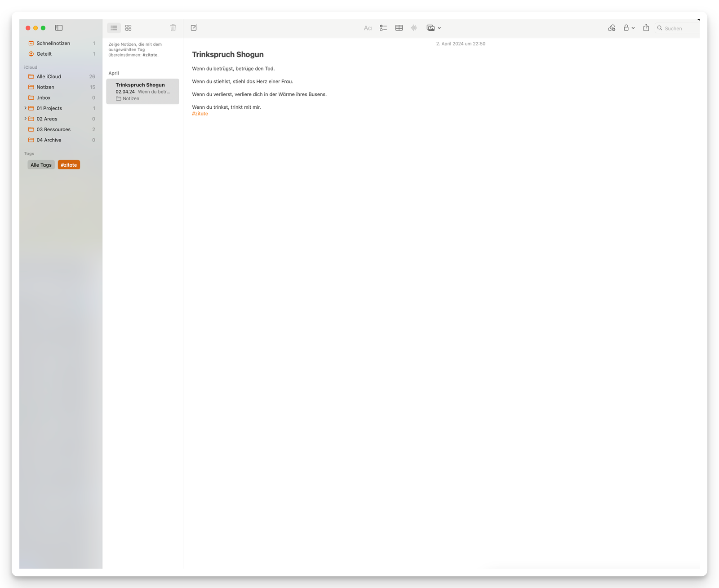
Task: Insert a checklist into the note
Action: coord(384,27)
